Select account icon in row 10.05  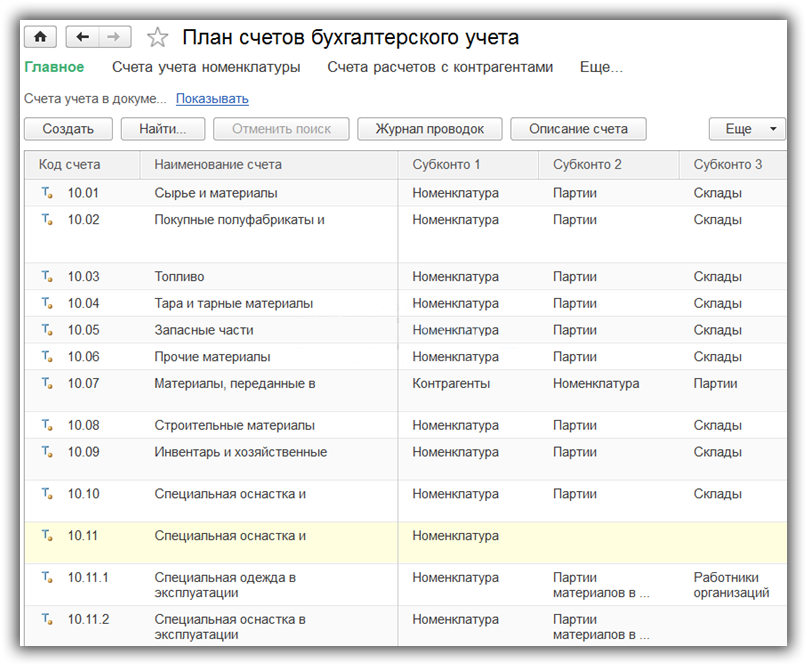point(47,330)
